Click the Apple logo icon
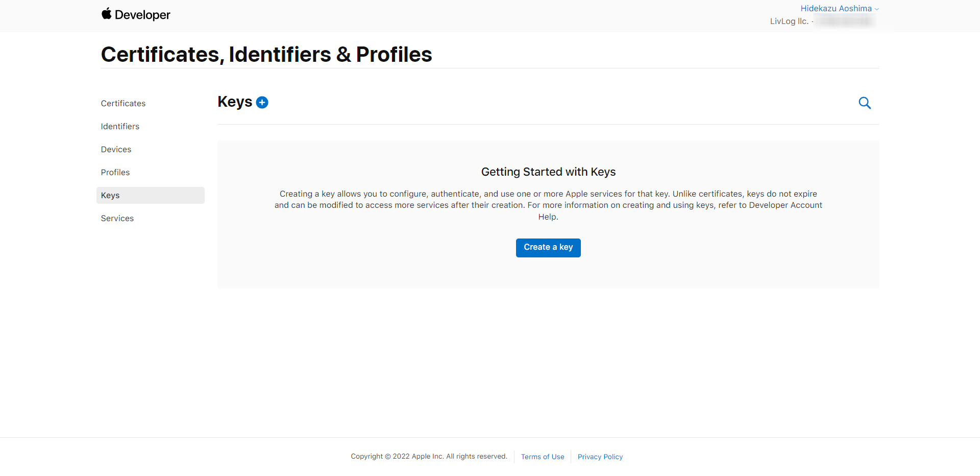The image size is (980, 476). coord(106,14)
